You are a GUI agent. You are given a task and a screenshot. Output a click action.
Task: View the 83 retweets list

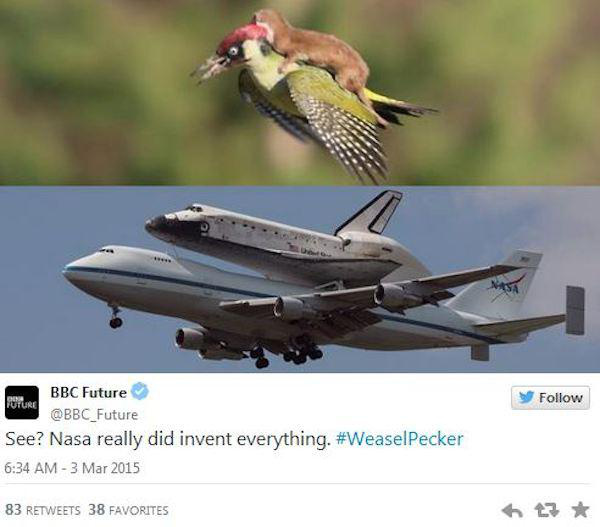[x=42, y=510]
